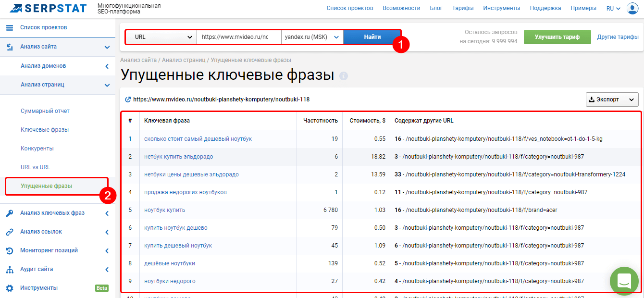This screenshot has height=298, width=644.
Task: Click the URL input field with mvideo address
Action: click(x=239, y=37)
